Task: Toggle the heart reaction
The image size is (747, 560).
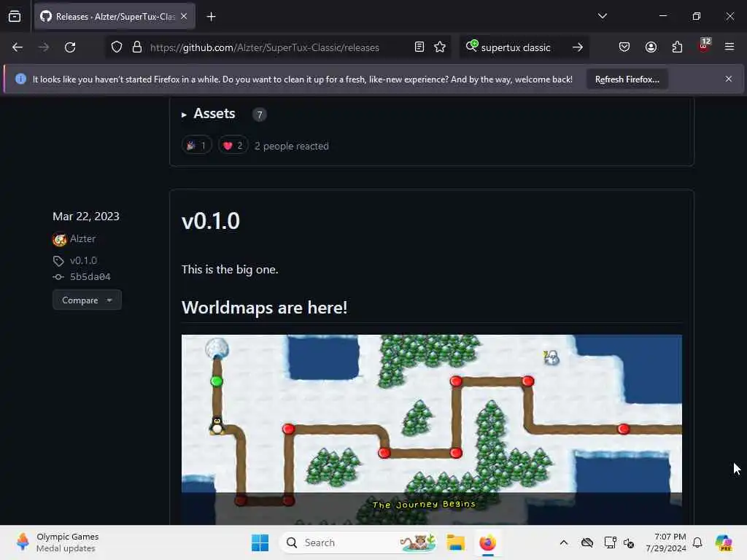Action: pos(233,146)
